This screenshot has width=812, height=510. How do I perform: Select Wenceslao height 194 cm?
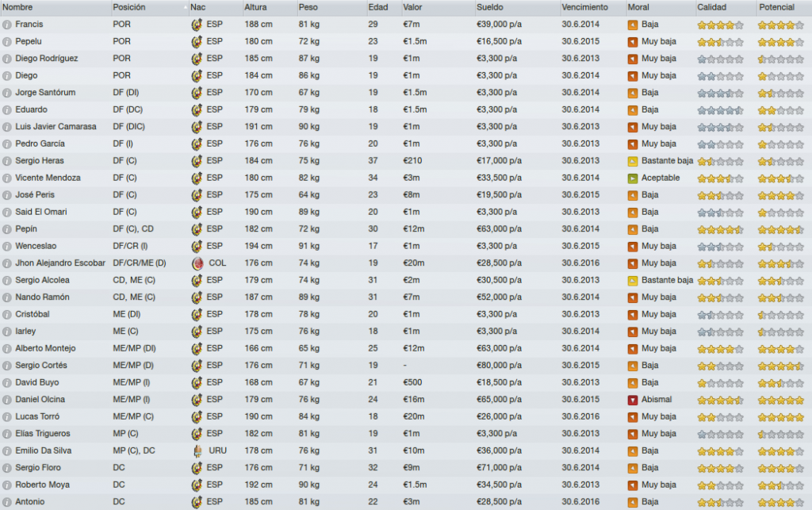[x=259, y=246]
